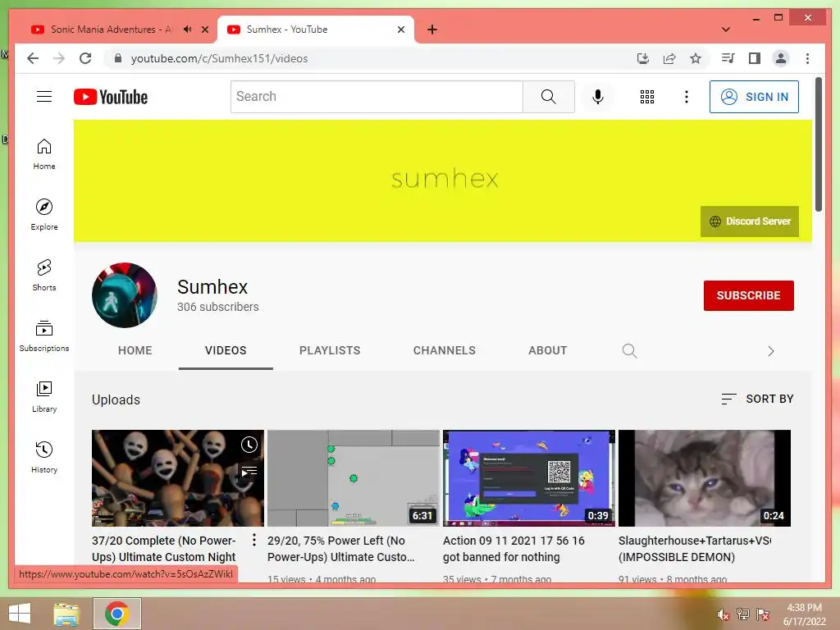Click the address bar URL
840x630 pixels.
click(219, 58)
